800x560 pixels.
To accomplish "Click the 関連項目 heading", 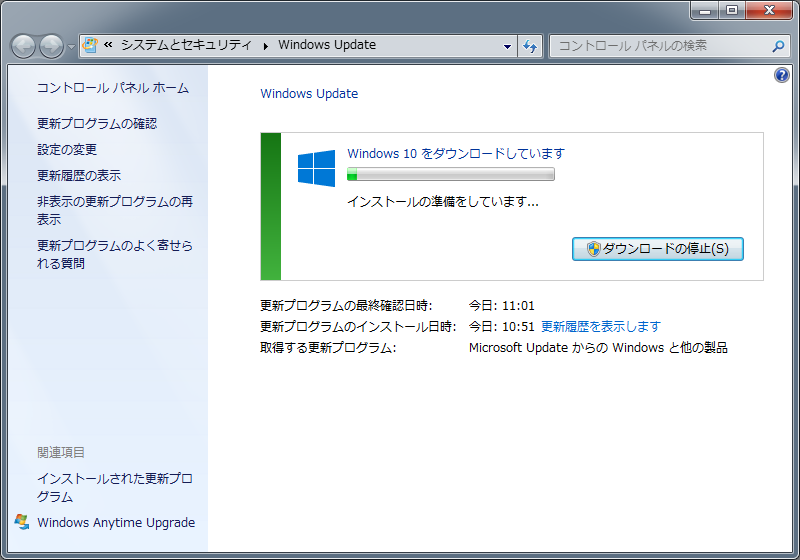I will [61, 452].
